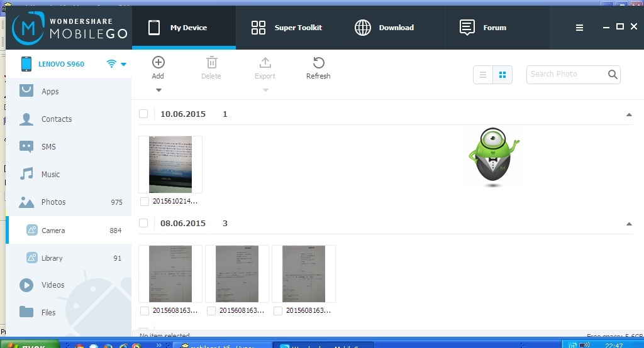The width and height of the screenshot is (644, 348).
Task: Click the search magnifier icon
Action: (613, 74)
